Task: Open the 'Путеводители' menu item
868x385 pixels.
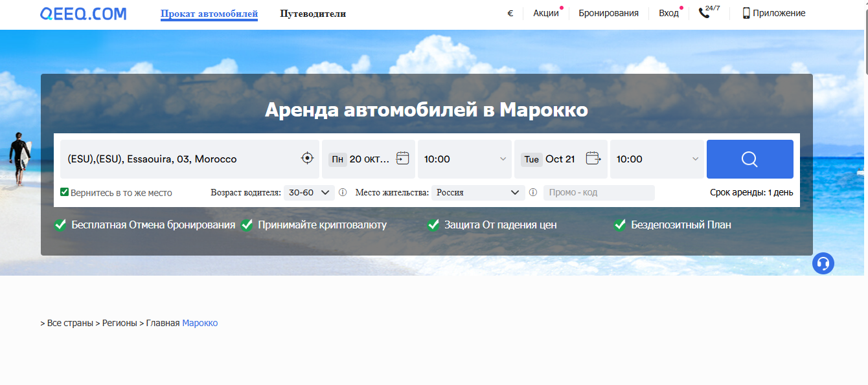Action: point(313,14)
